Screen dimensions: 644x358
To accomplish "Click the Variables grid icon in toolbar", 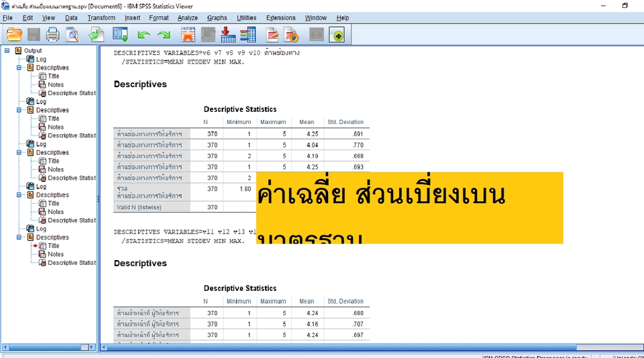I will coord(248,34).
